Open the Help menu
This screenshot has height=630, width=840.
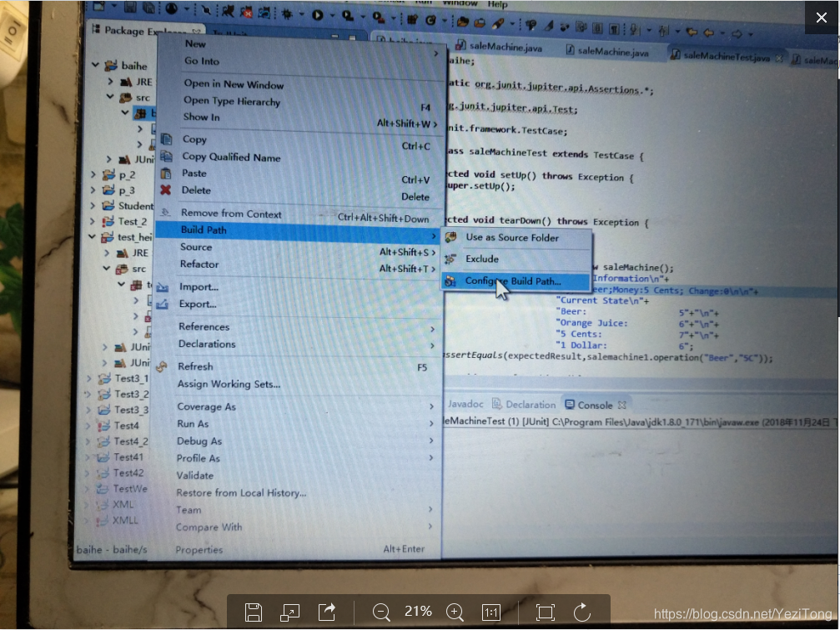click(497, 4)
